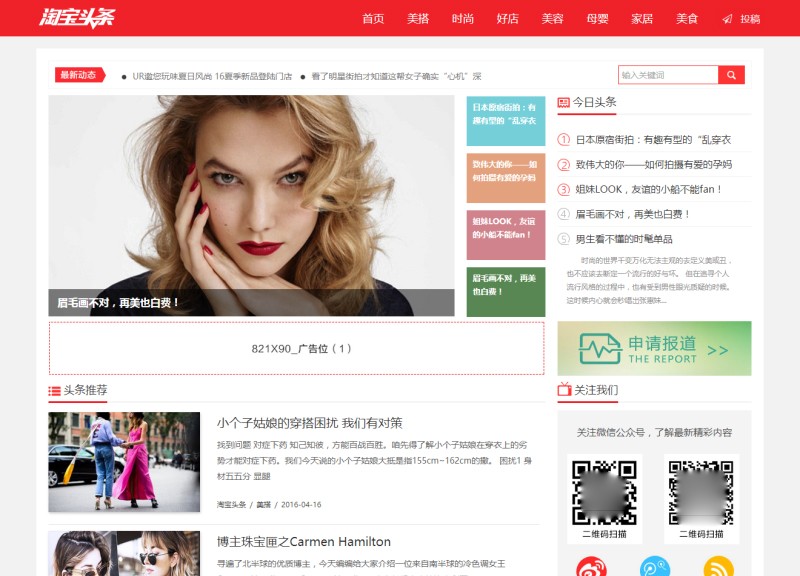The width and height of the screenshot is (800, 576).
Task: Click the right 二维码扫描 QR code
Action: pos(701,493)
